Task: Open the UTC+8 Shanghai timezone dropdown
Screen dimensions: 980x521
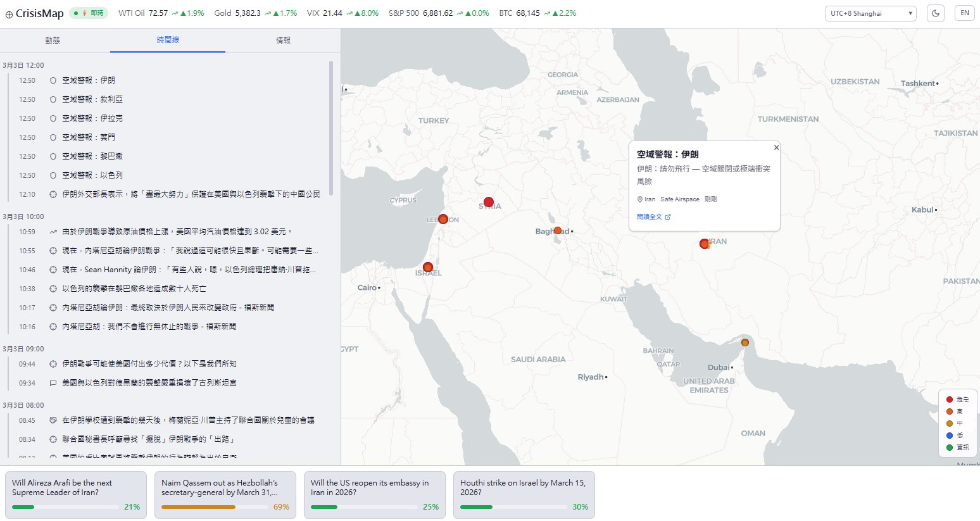Action: click(870, 13)
